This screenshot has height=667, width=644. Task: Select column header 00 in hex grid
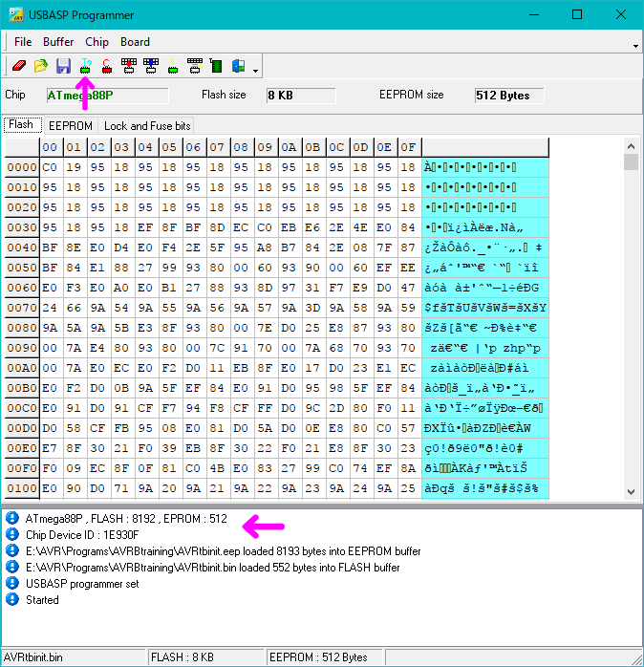point(50,147)
